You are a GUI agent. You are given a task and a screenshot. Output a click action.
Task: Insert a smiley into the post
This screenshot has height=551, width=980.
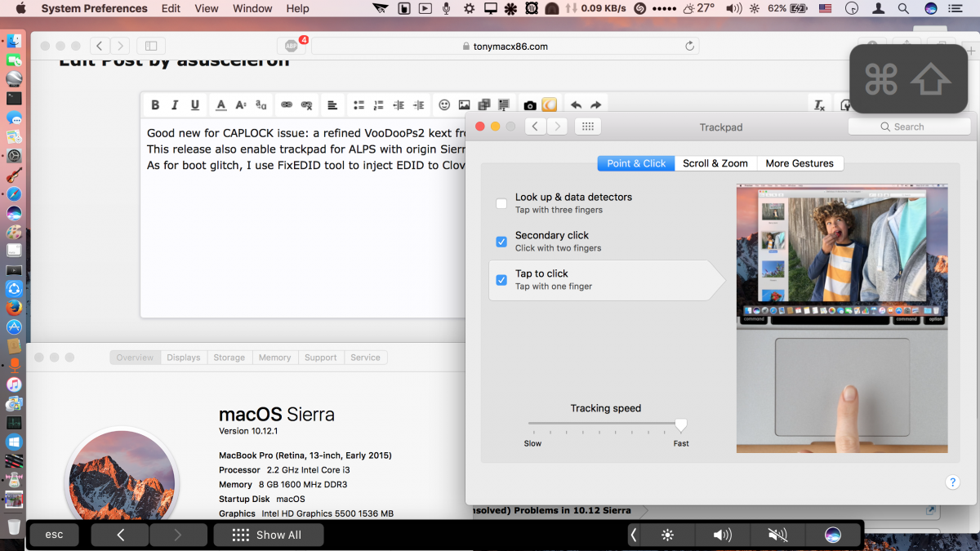pyautogui.click(x=444, y=105)
